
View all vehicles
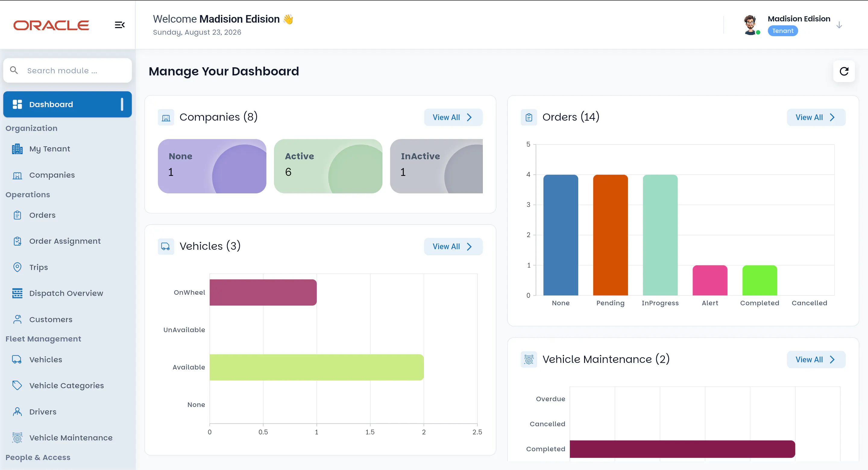pos(453,246)
